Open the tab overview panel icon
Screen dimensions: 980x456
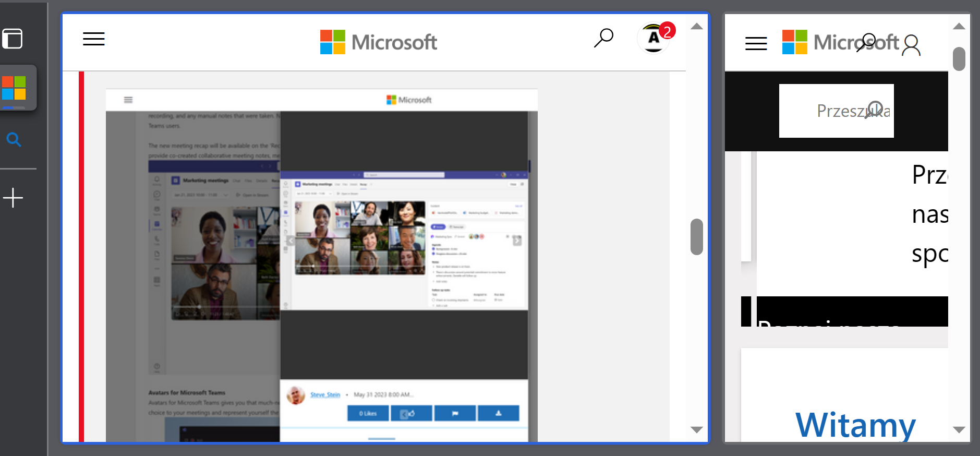click(x=13, y=39)
